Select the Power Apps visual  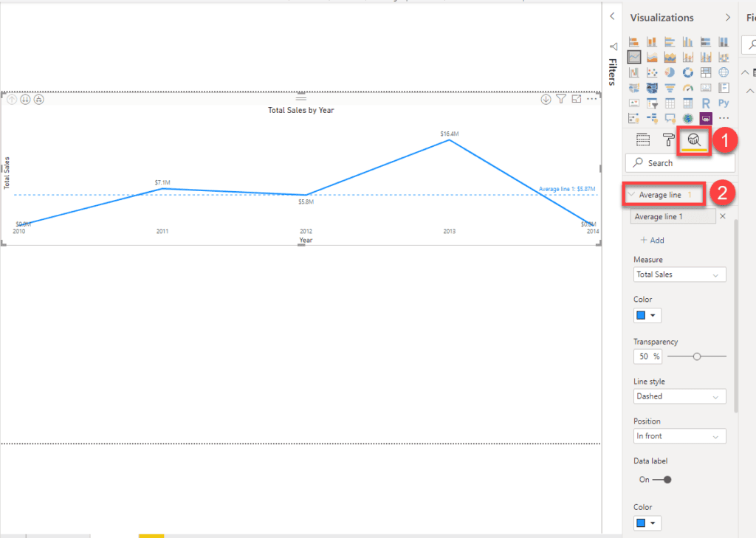[x=706, y=118]
